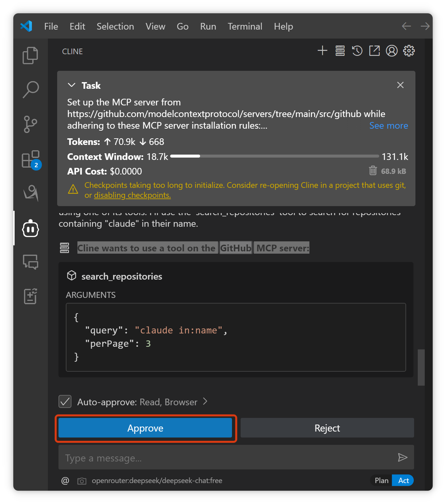Click the Type a message input field
Image resolution: width=446 pixels, height=504 pixels.
tap(226, 458)
